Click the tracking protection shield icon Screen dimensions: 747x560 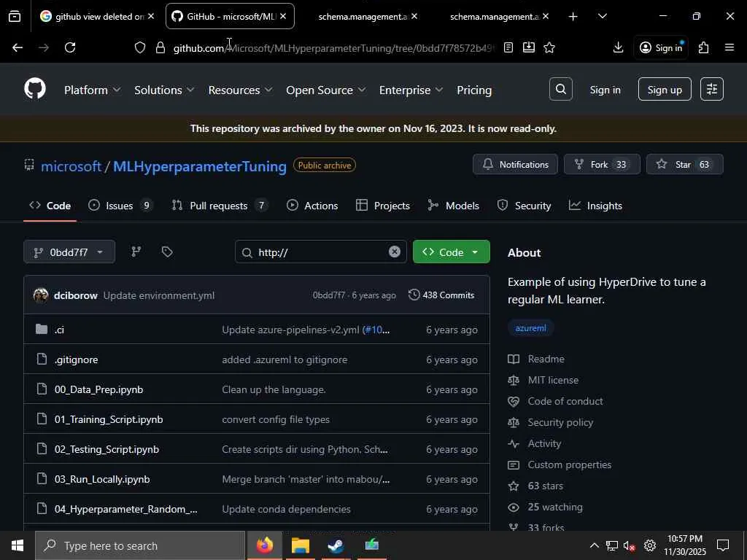139,47
